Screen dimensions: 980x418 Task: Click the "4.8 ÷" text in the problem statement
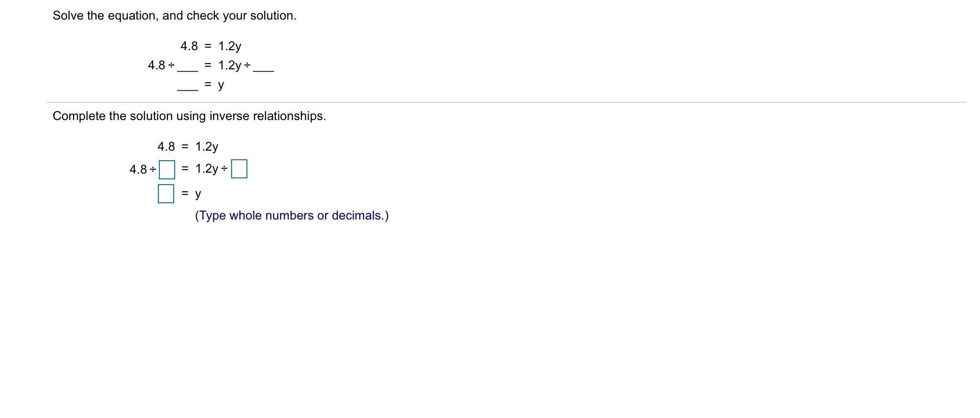pos(161,65)
